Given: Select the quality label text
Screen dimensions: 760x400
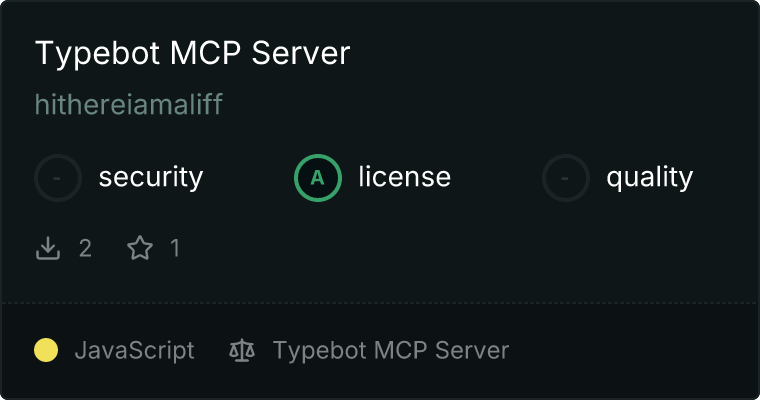Looking at the screenshot, I should [x=649, y=178].
